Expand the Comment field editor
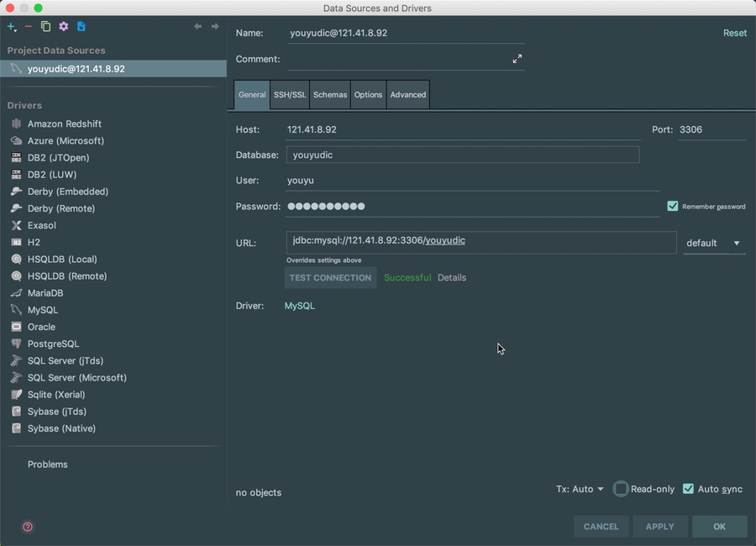 pyautogui.click(x=517, y=59)
